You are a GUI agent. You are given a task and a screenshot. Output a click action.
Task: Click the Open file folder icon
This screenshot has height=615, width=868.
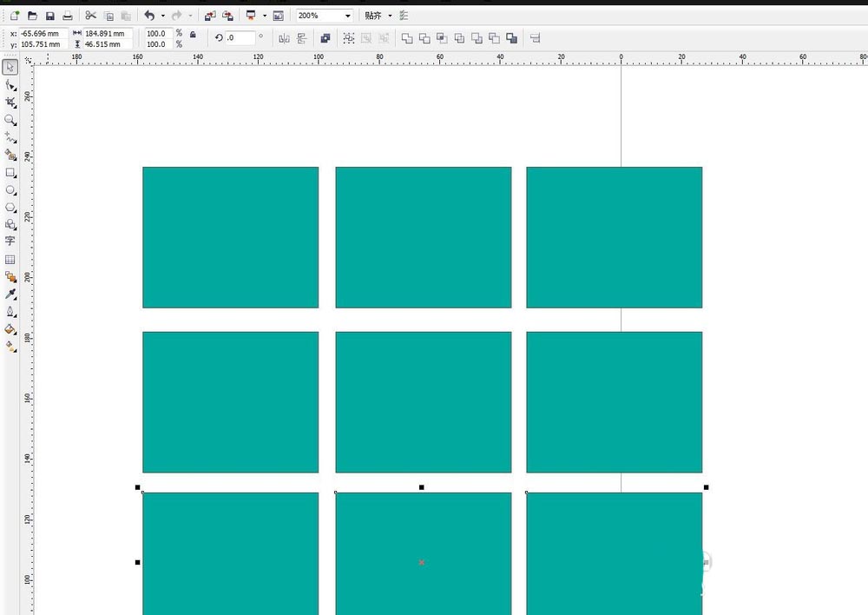(x=32, y=16)
